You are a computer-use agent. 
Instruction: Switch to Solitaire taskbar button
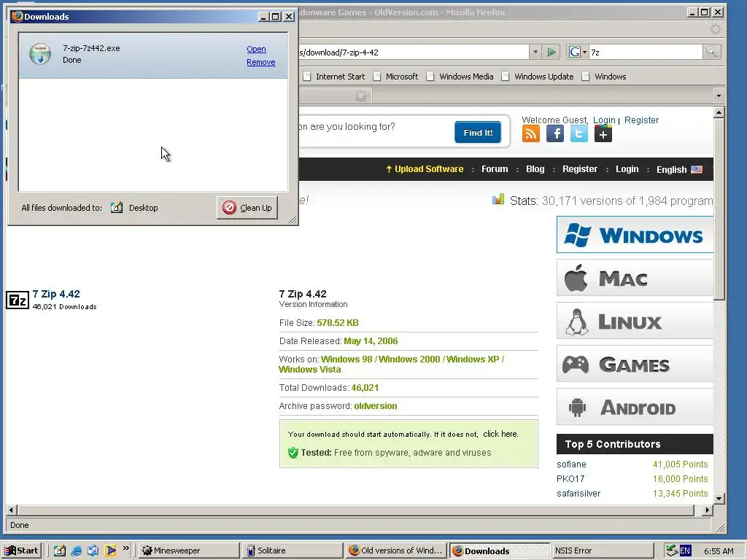coord(293,551)
